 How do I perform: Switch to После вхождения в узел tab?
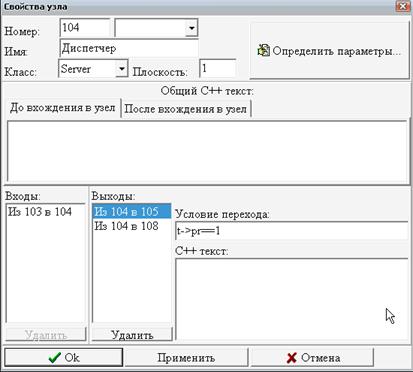click(186, 109)
